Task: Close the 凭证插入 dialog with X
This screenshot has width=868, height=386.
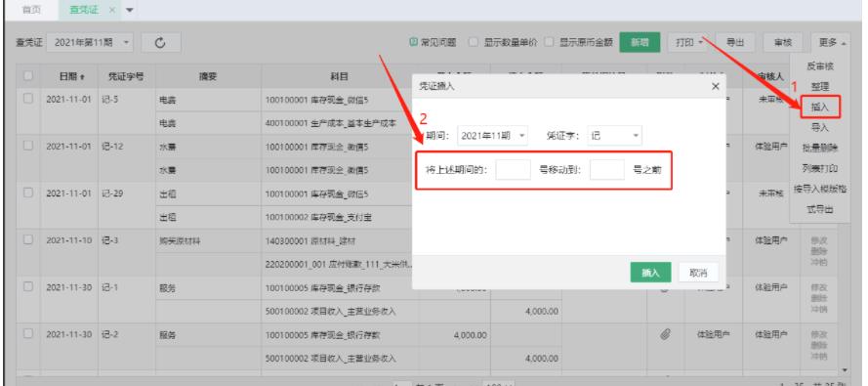Action: (716, 86)
